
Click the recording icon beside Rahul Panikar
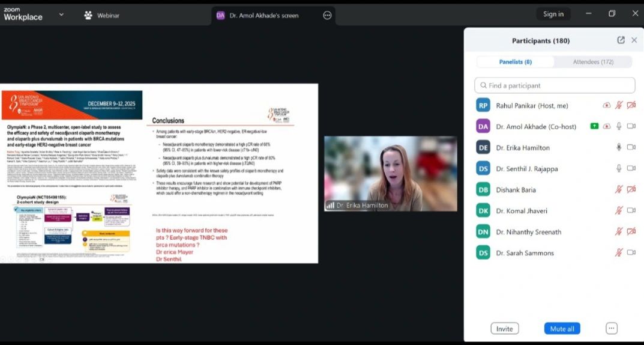607,105
